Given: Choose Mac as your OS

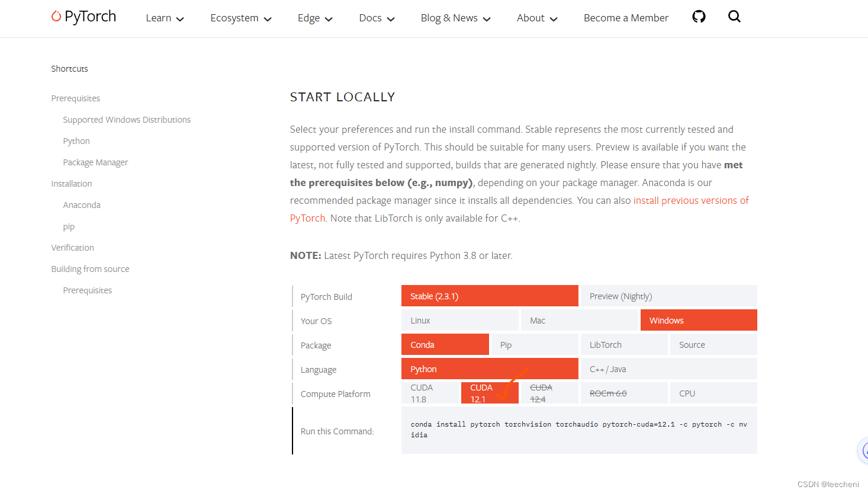Looking at the screenshot, I should 579,320.
